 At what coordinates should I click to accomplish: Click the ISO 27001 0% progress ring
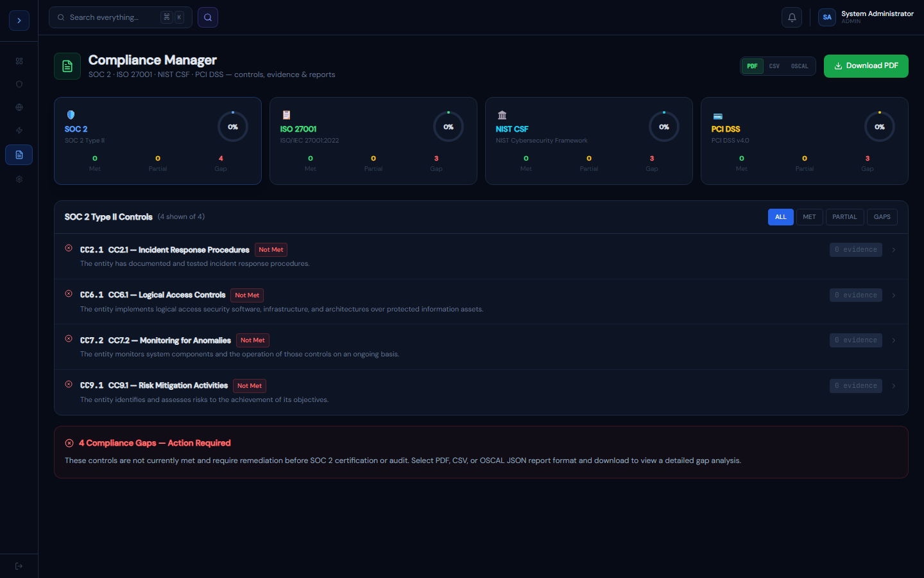coord(449,127)
